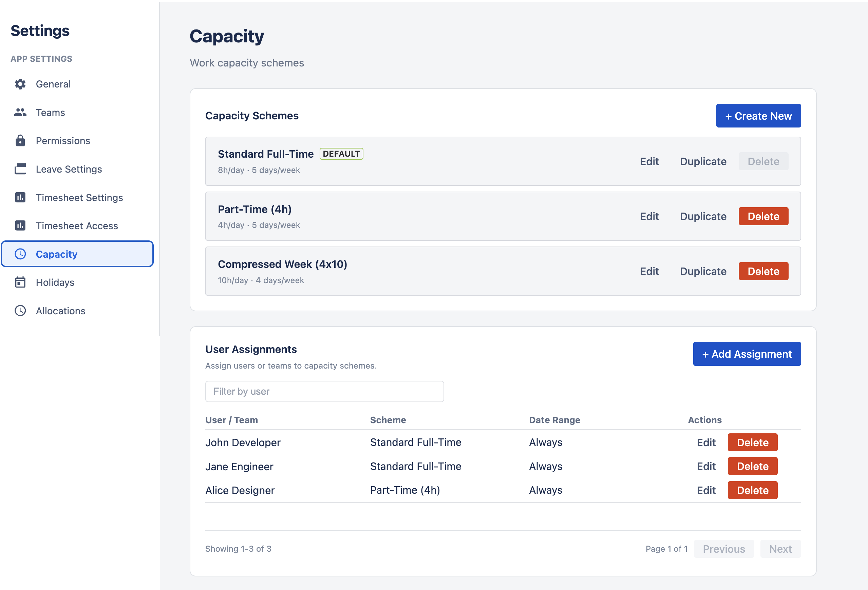This screenshot has width=868, height=590.
Task: Switch to the Teams settings section
Action: (x=50, y=112)
